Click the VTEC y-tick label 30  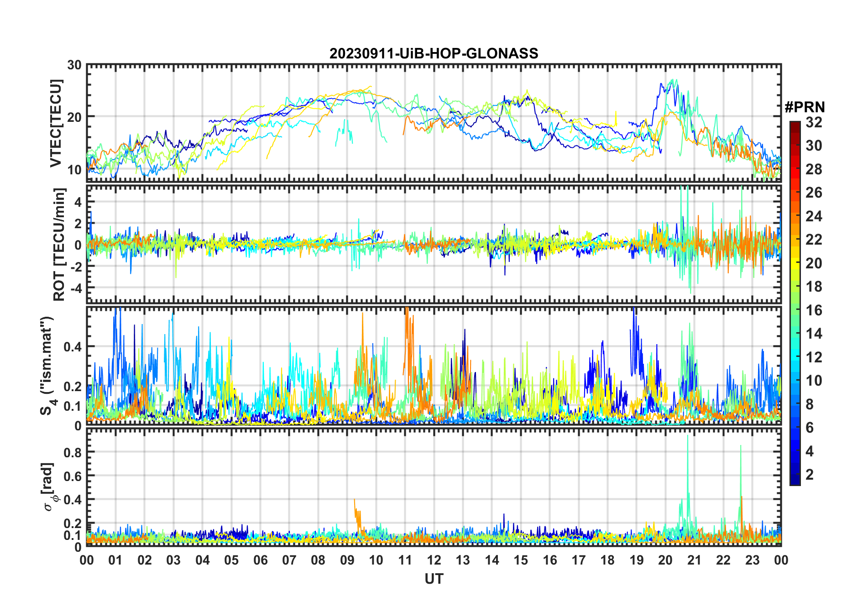74,65
